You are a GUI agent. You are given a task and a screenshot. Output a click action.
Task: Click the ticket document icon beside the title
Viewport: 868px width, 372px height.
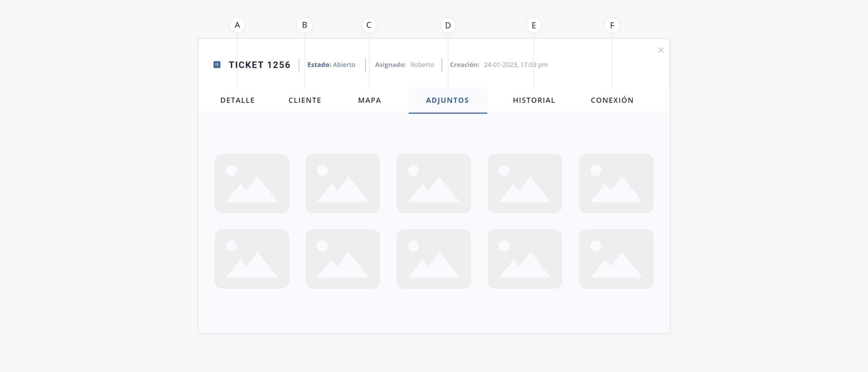pyautogui.click(x=217, y=64)
